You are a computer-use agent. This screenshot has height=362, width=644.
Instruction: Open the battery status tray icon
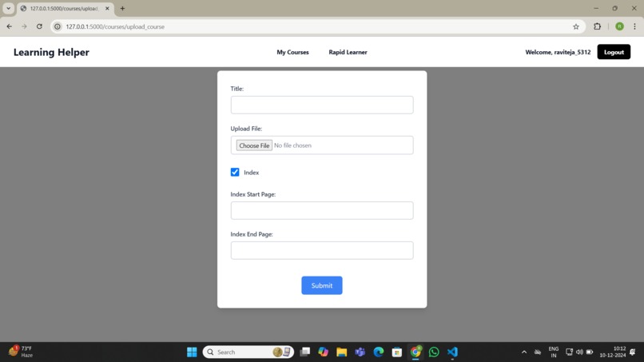point(590,352)
